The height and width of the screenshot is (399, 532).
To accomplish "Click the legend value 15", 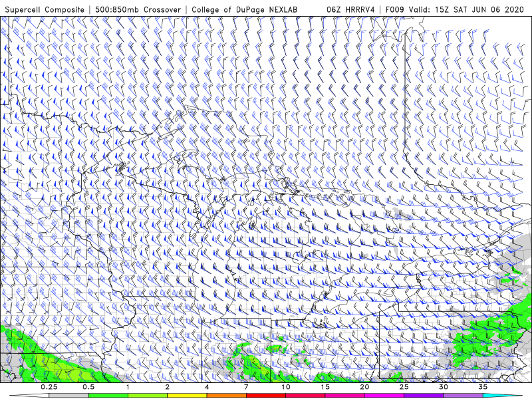I will (325, 387).
